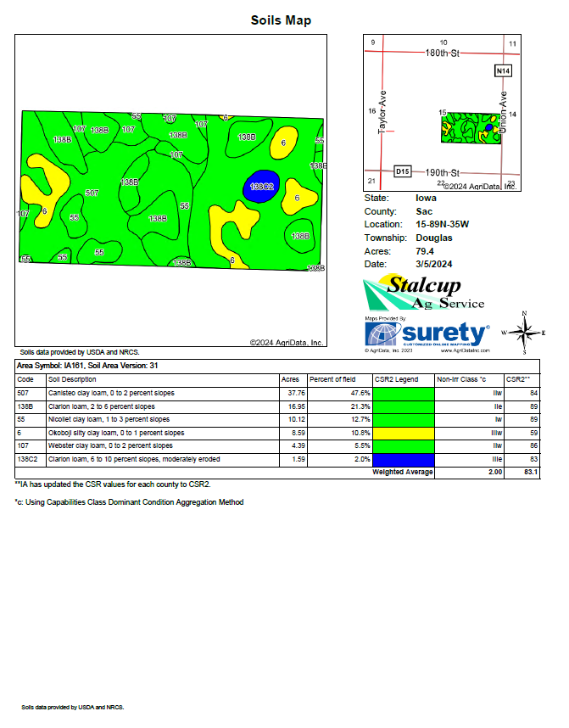The height and width of the screenshot is (728, 569).
Task: Click the yellow swatch in the Okoboji row
Action: (404, 434)
